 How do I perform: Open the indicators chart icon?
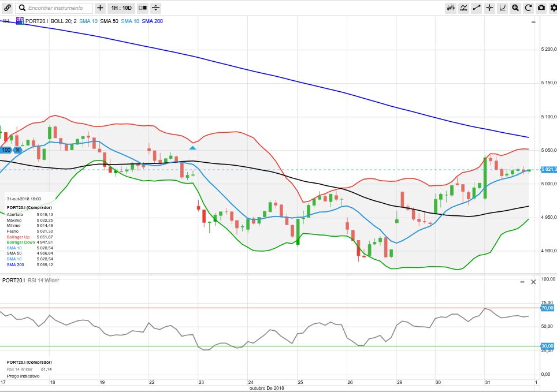tap(463, 8)
